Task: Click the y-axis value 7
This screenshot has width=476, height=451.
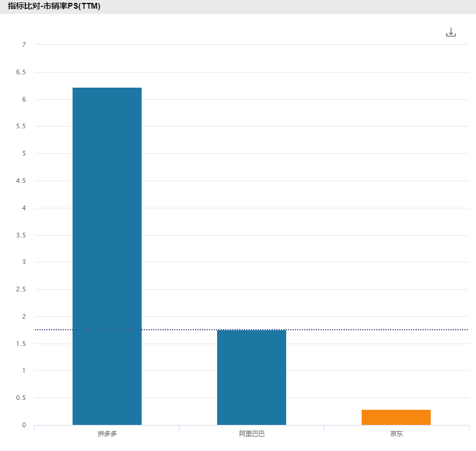Action: pos(24,45)
